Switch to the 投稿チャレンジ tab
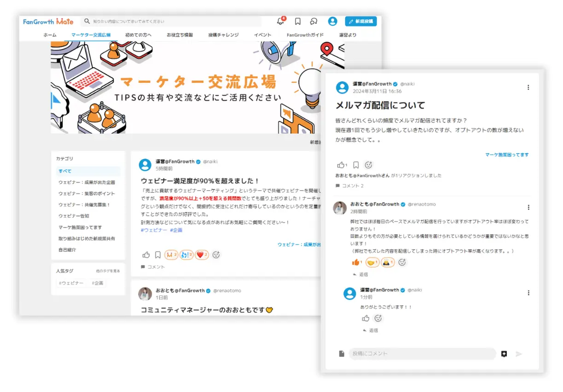This screenshot has height=392, width=563. coord(223,35)
